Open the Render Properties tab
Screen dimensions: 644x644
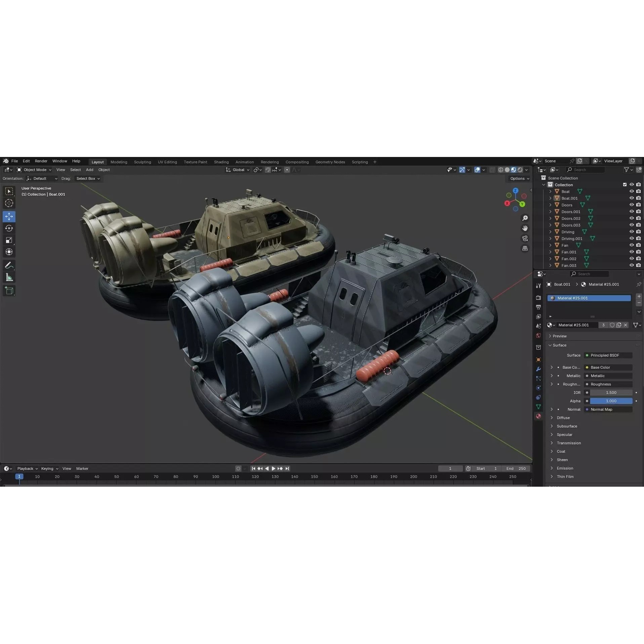click(538, 298)
